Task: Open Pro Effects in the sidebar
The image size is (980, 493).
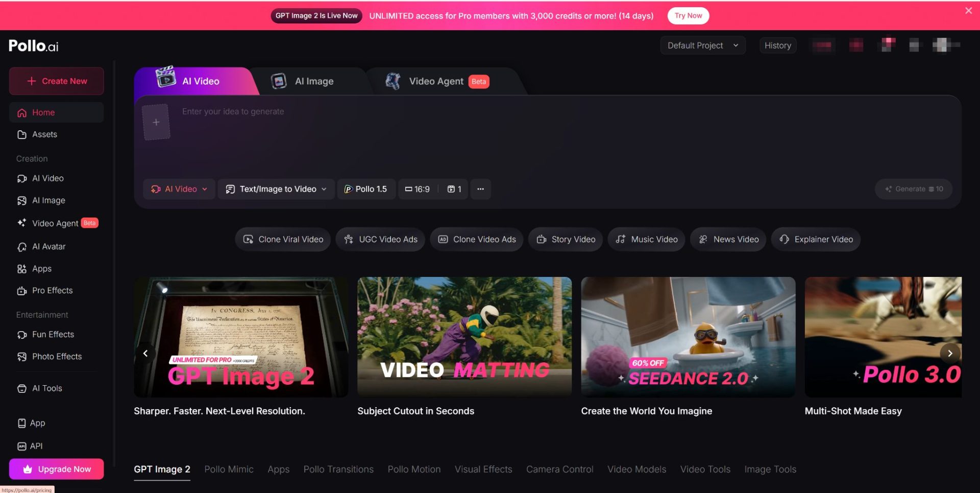Action: (x=52, y=291)
